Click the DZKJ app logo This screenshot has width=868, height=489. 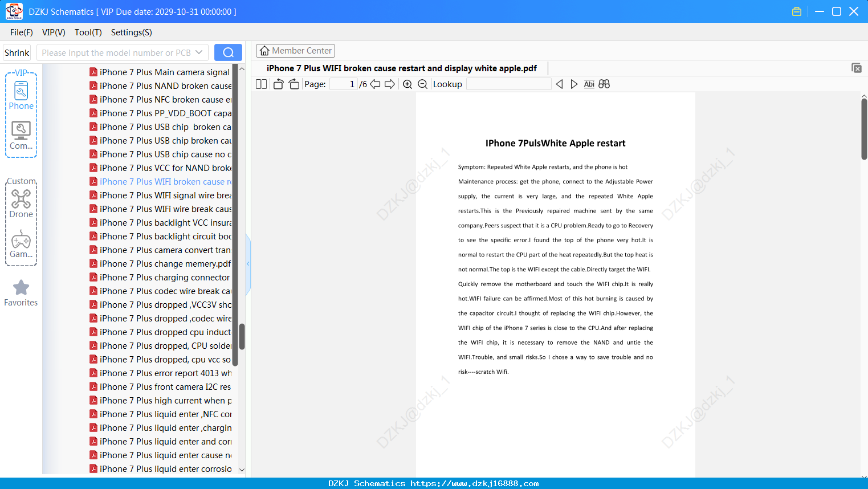point(14,11)
